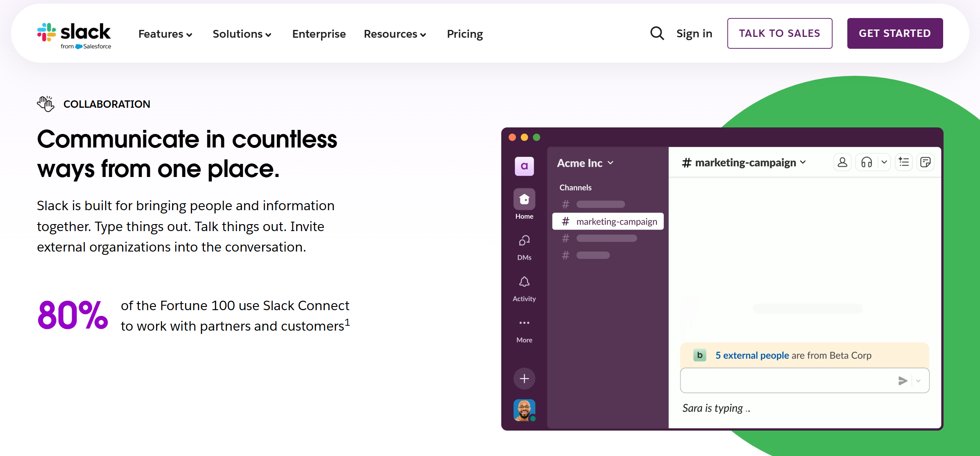Click the green window maximize dot
Screen dimensions: 980x456
click(x=537, y=137)
